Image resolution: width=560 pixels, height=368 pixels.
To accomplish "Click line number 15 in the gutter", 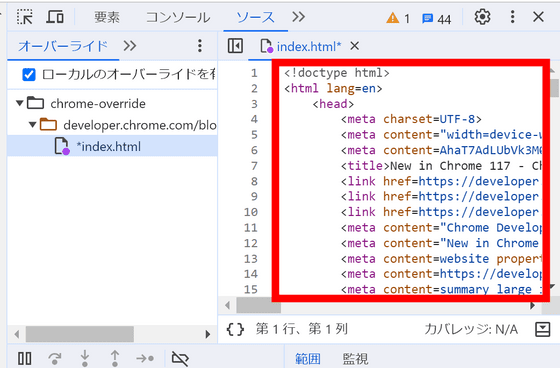I will [251, 289].
